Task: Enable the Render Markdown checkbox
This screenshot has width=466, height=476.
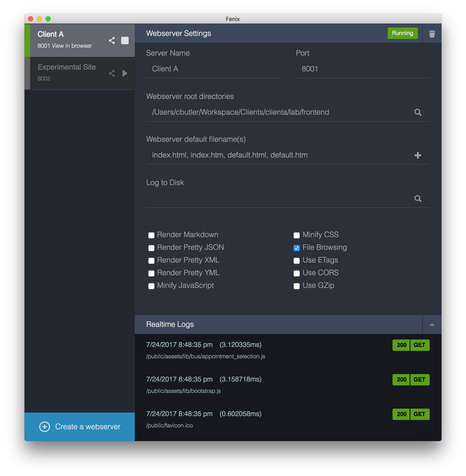Action: (x=151, y=234)
